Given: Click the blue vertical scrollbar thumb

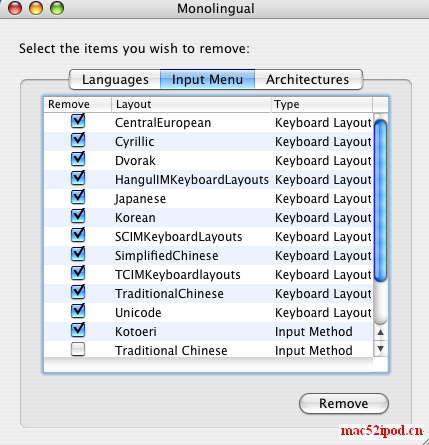Looking at the screenshot, I should coord(380,201).
